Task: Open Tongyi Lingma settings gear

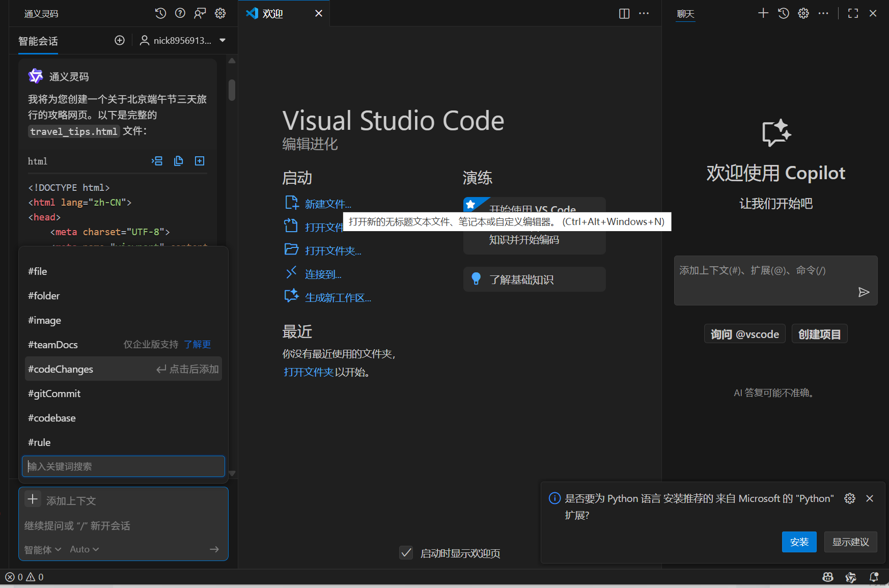Action: pyautogui.click(x=220, y=13)
